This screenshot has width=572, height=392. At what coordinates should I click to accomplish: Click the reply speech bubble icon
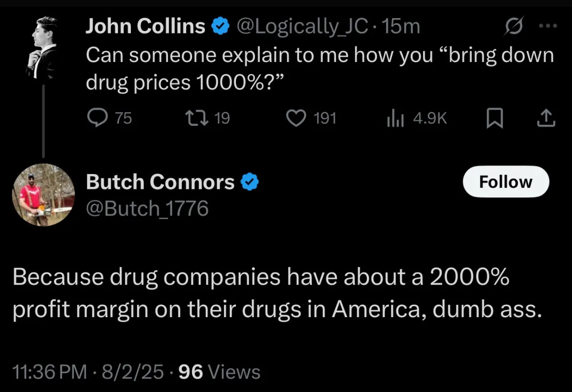[x=97, y=118]
